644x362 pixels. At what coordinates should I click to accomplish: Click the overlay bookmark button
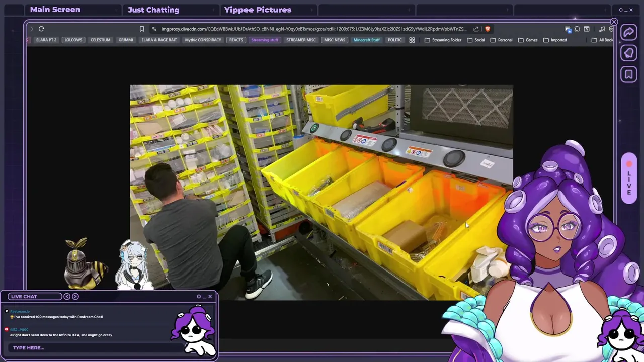coord(629,74)
